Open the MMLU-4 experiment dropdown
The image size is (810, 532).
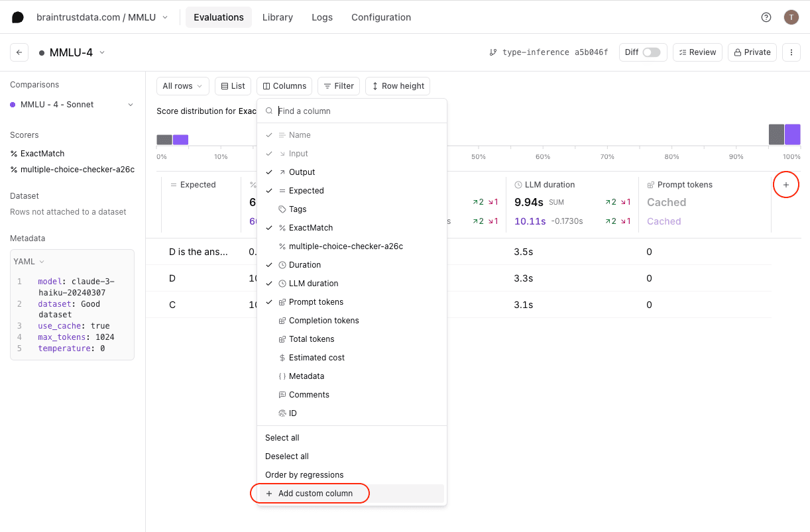coord(102,52)
